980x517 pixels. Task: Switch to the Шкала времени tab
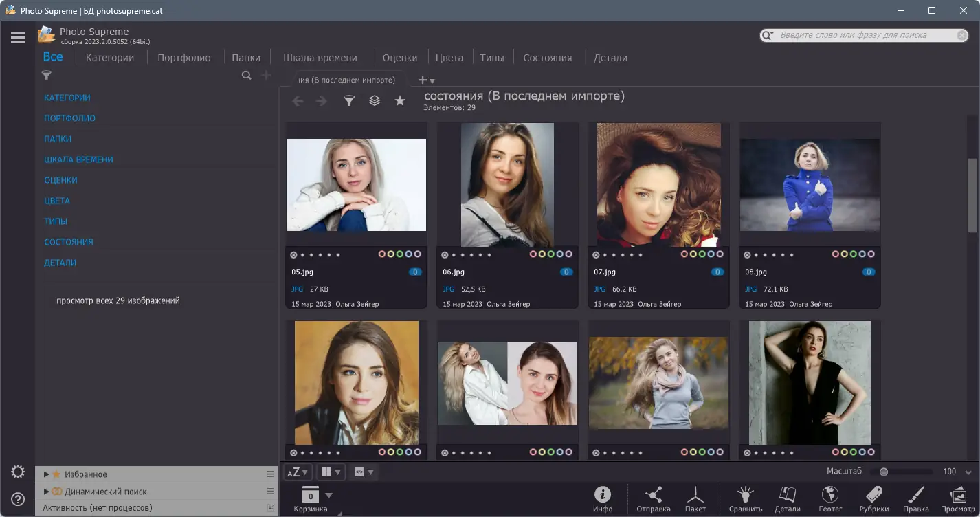point(320,58)
